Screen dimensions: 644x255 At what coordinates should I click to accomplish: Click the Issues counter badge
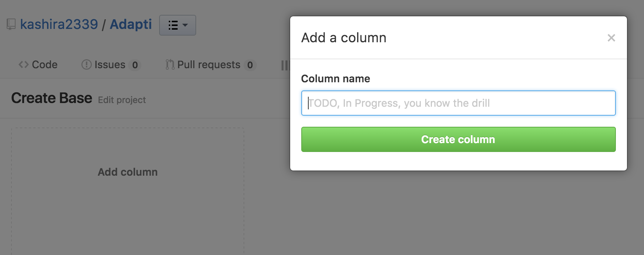click(x=135, y=65)
